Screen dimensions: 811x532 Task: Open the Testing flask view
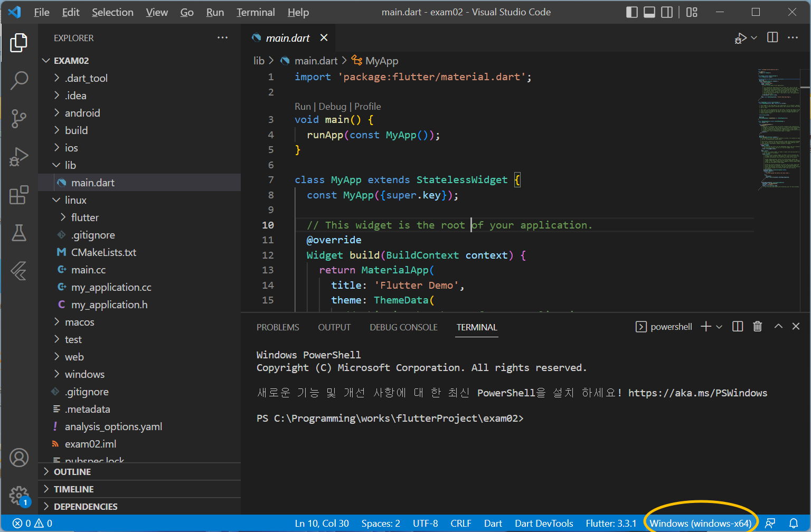tap(19, 233)
